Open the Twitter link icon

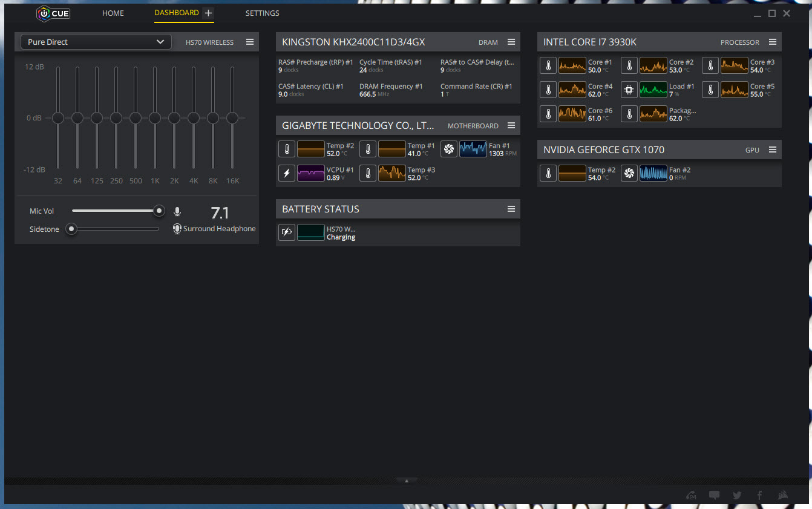[x=737, y=495]
